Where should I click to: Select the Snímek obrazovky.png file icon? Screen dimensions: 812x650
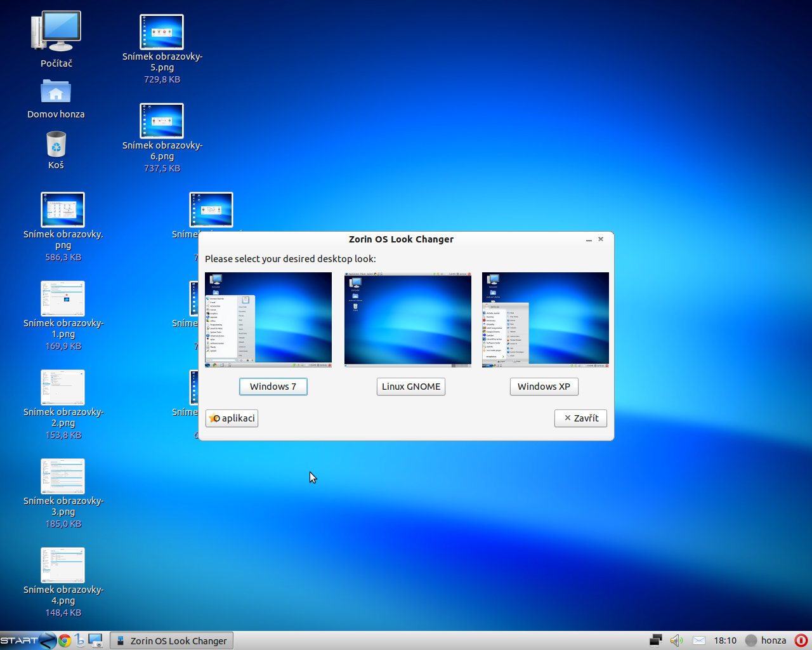[x=63, y=209]
